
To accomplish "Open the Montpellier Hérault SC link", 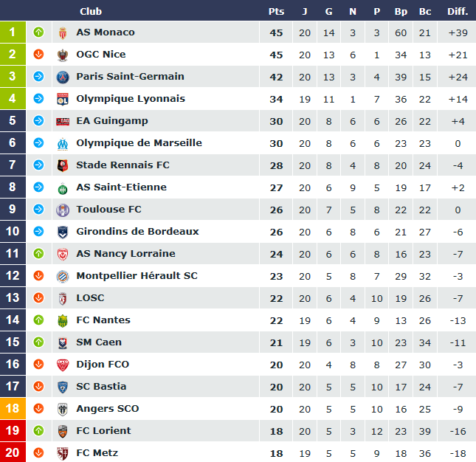I will [x=137, y=276].
